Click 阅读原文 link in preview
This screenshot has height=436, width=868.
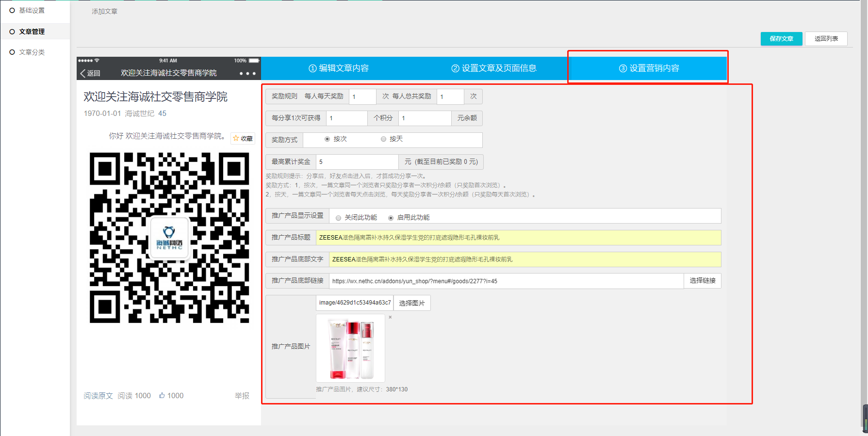pos(98,396)
